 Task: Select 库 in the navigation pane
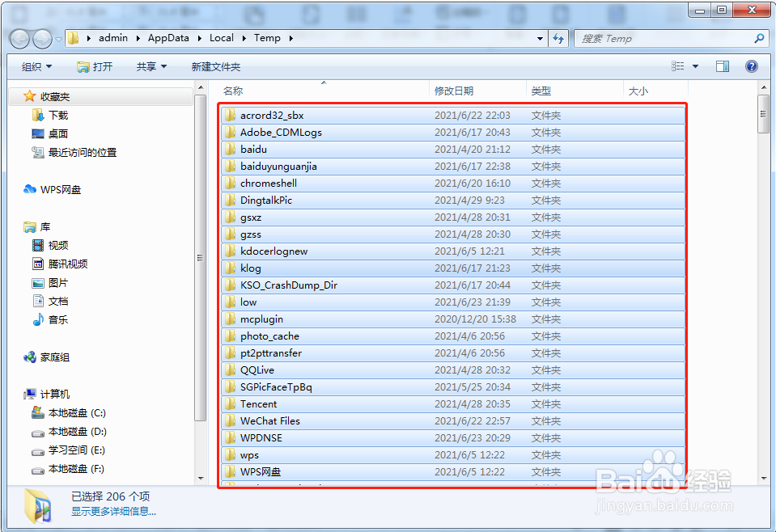[37, 227]
